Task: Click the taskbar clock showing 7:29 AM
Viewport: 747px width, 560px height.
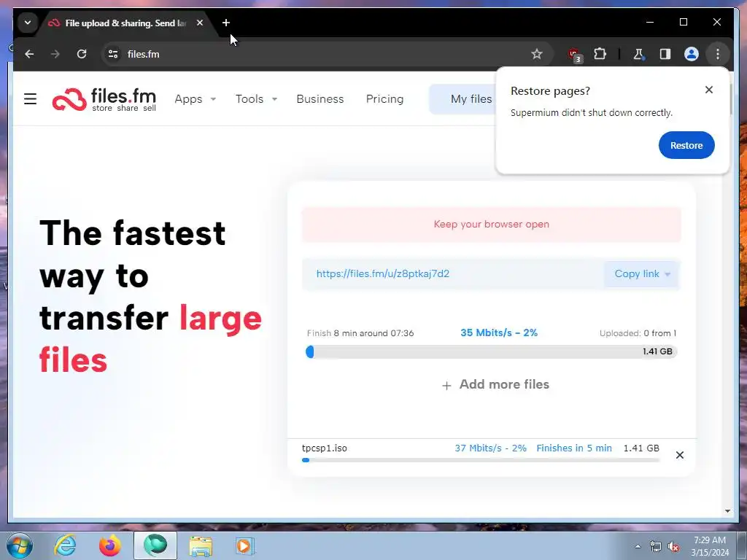Action: (x=710, y=546)
